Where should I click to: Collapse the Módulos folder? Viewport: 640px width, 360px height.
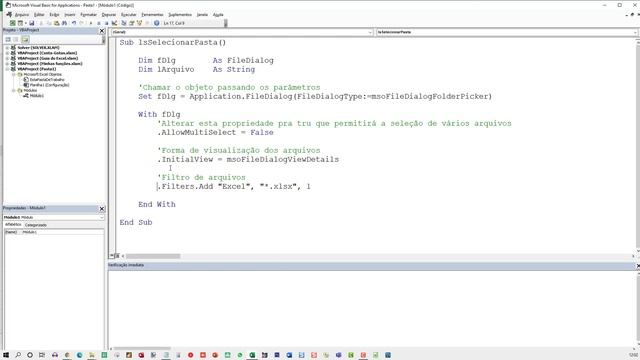click(14, 90)
